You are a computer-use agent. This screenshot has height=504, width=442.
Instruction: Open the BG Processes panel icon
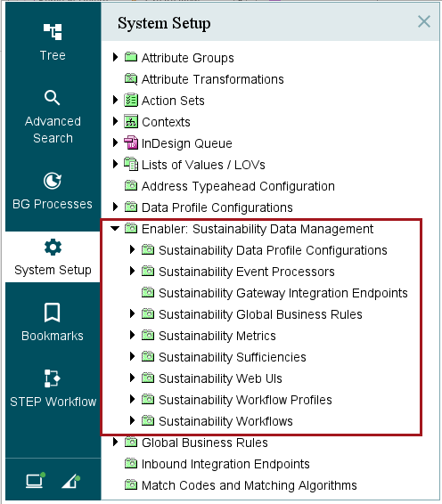[52, 181]
